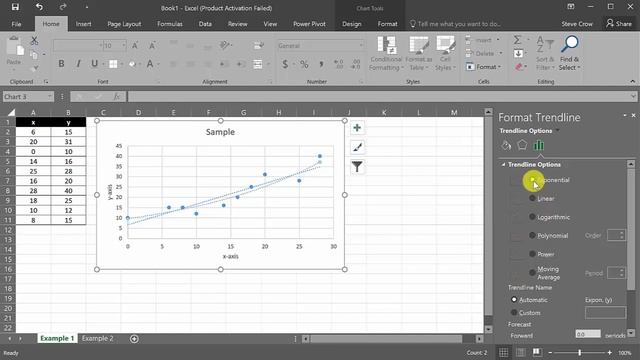This screenshot has width=640, height=360.
Task: Open Find & Select
Action: point(569,53)
